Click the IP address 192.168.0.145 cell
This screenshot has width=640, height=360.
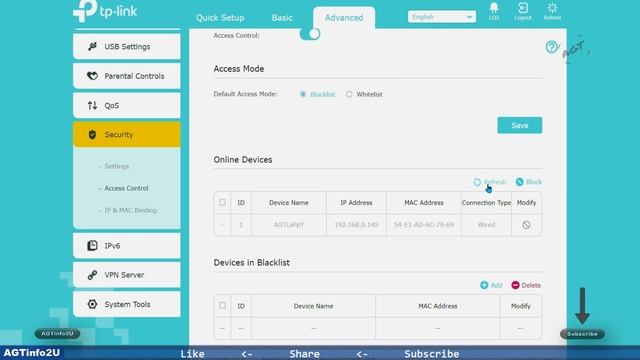coord(356,225)
